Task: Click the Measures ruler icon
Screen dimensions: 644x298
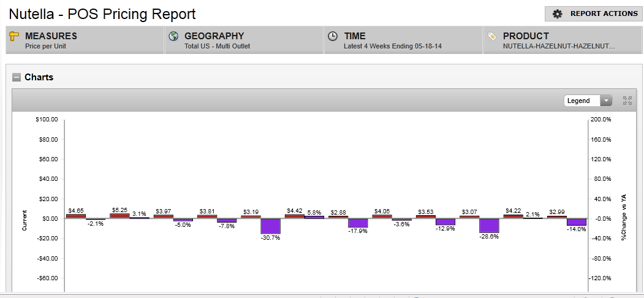Action: pos(15,37)
